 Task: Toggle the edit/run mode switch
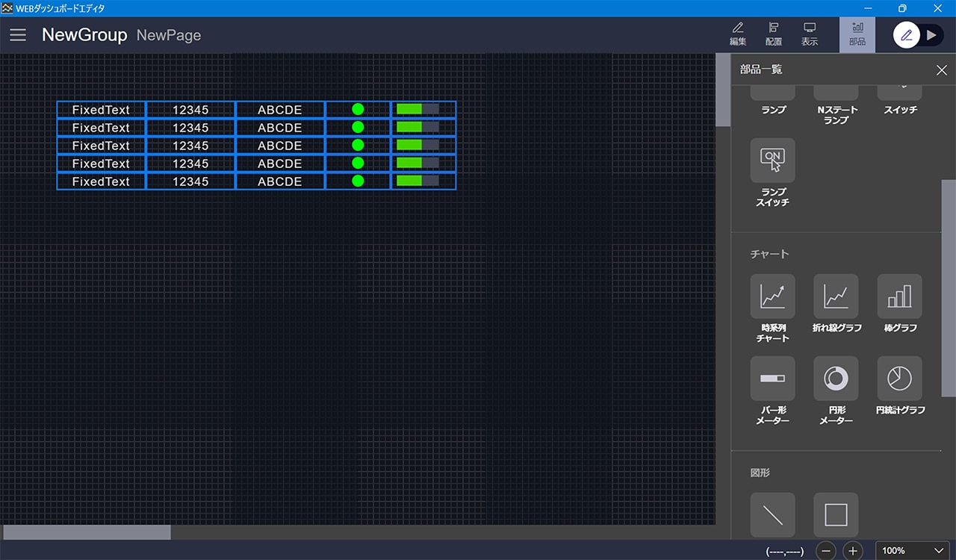tap(919, 35)
